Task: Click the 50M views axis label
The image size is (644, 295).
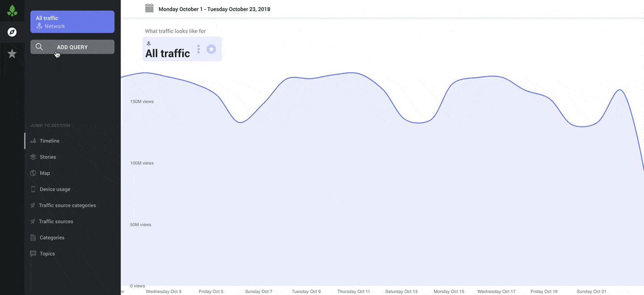Action: tap(141, 224)
